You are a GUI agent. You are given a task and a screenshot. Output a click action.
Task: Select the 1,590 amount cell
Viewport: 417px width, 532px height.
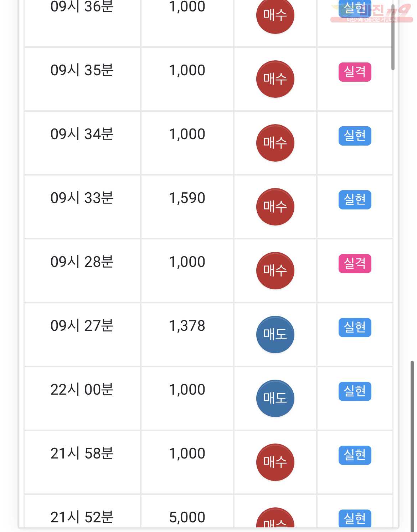click(x=187, y=207)
